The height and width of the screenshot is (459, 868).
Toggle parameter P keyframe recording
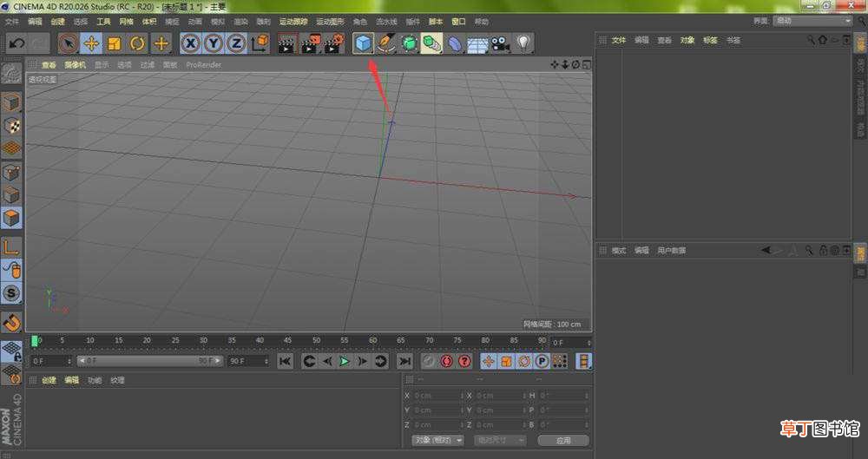[x=542, y=362]
